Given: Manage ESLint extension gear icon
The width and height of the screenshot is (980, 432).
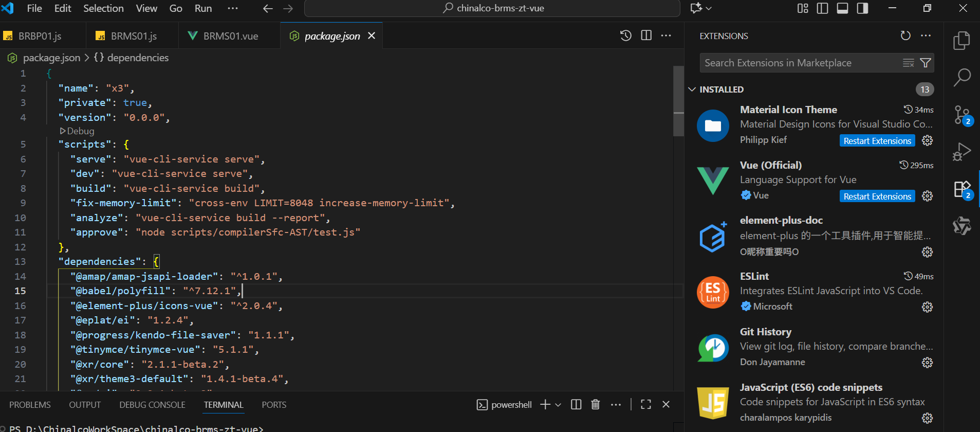Looking at the screenshot, I should [927, 307].
